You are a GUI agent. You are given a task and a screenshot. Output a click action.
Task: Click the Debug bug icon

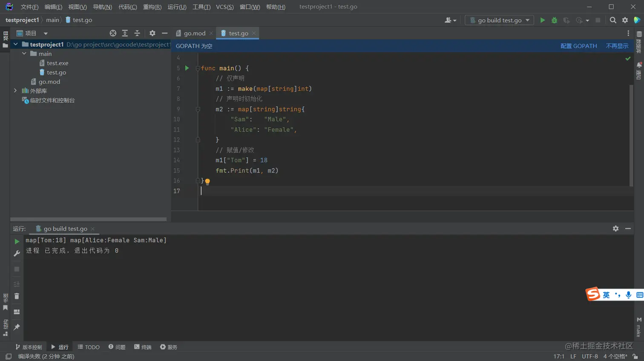tap(554, 20)
